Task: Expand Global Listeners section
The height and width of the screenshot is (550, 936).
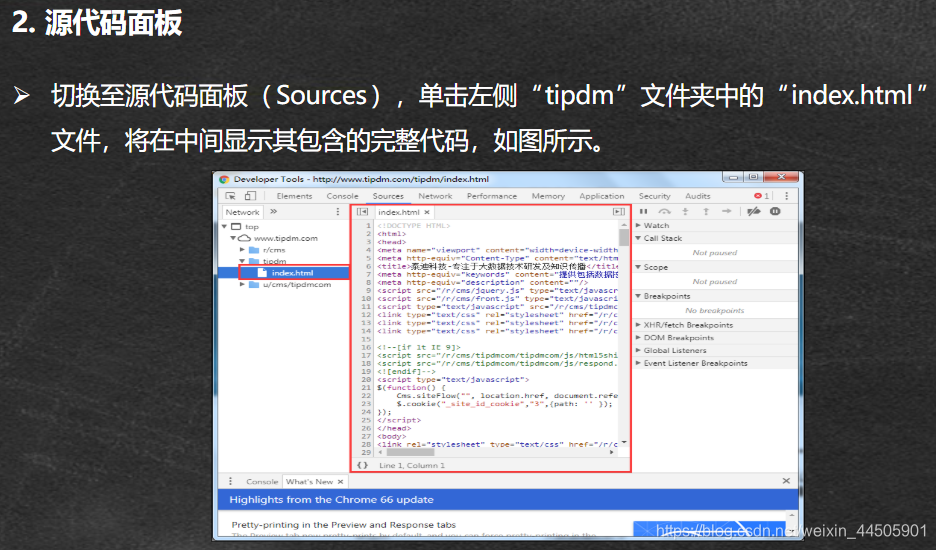Action: (x=638, y=350)
